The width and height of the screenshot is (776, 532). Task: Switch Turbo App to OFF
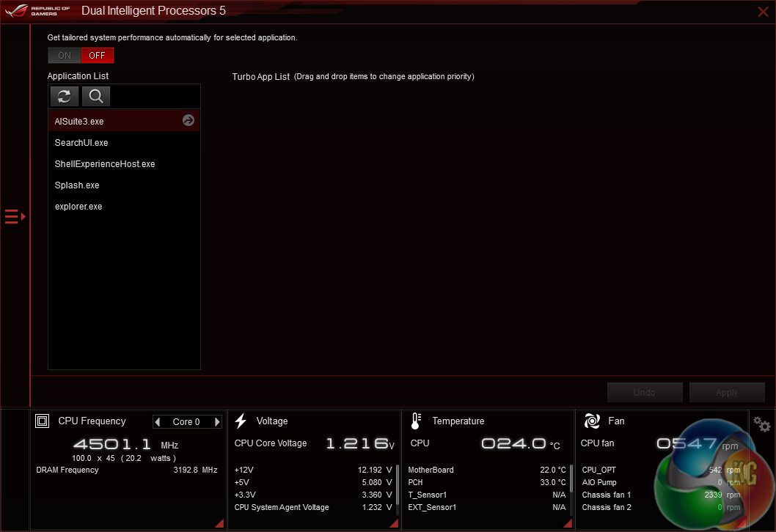[97, 56]
